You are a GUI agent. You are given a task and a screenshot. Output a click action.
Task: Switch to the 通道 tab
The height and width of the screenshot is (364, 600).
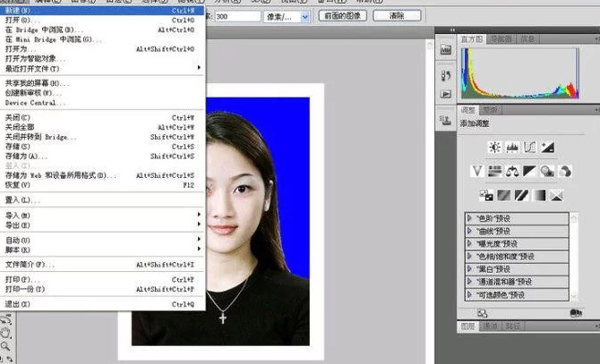point(490,326)
